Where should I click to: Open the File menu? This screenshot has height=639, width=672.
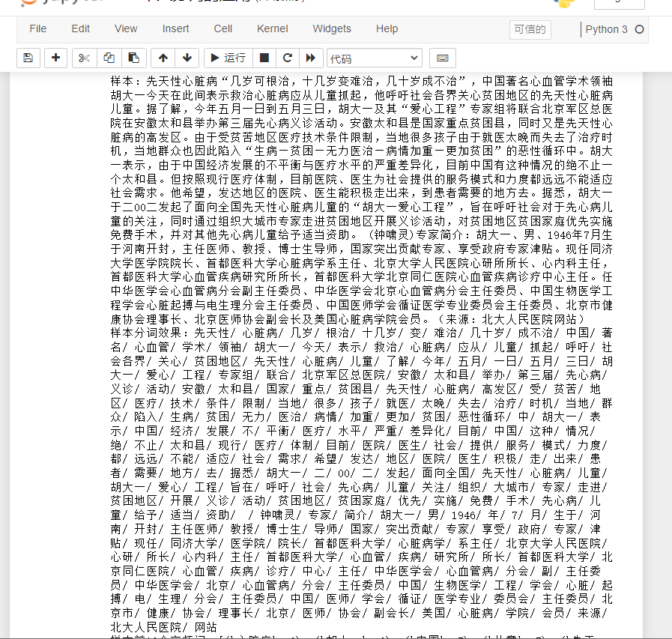pyautogui.click(x=37, y=28)
